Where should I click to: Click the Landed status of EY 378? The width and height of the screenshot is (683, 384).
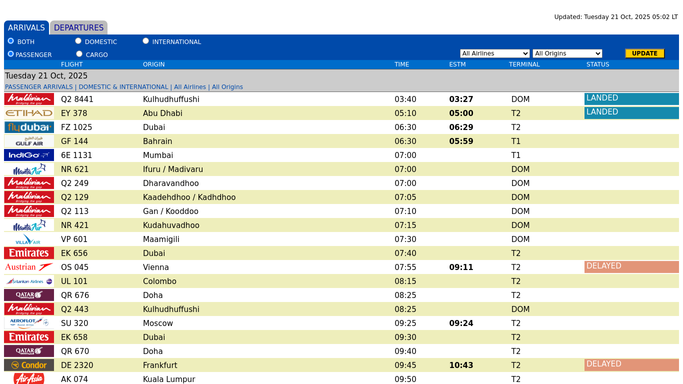[631, 112]
